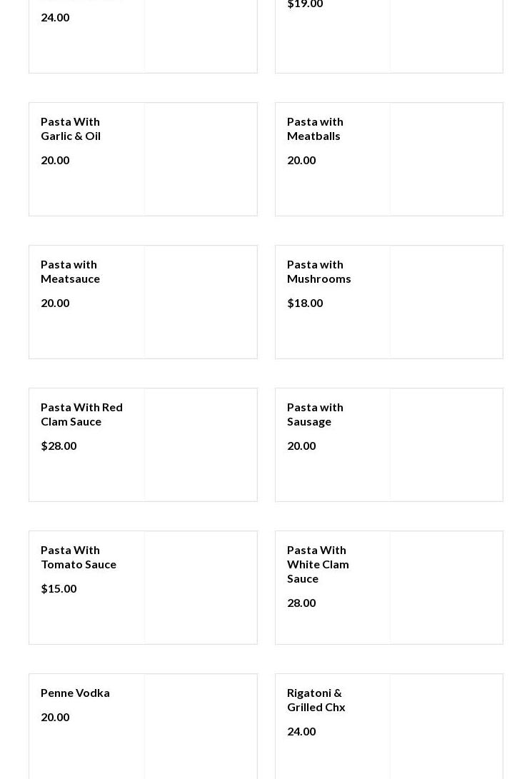
Task: Click the $15.00 Tomato Sauce price
Action: (x=59, y=588)
